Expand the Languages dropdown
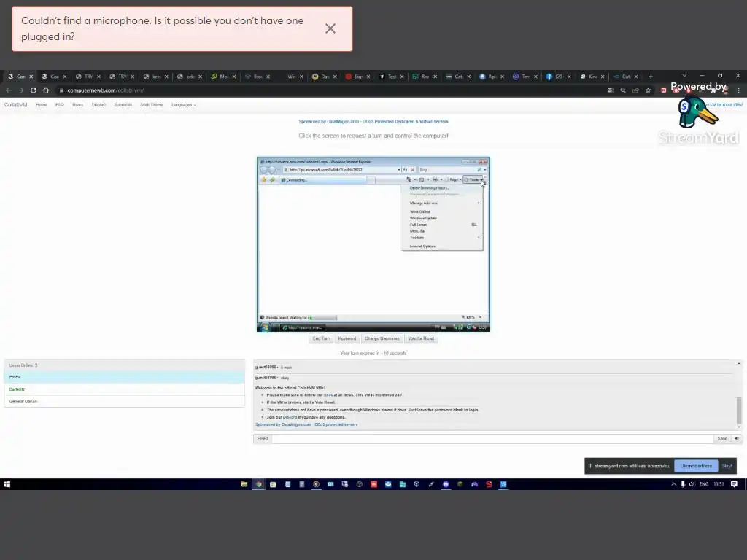 pos(183,105)
